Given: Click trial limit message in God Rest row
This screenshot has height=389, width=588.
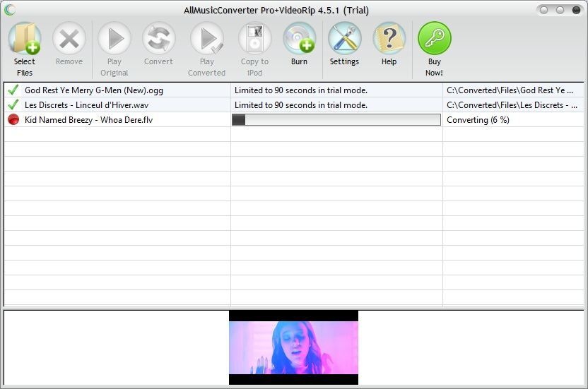Looking at the screenshot, I should click(x=301, y=90).
